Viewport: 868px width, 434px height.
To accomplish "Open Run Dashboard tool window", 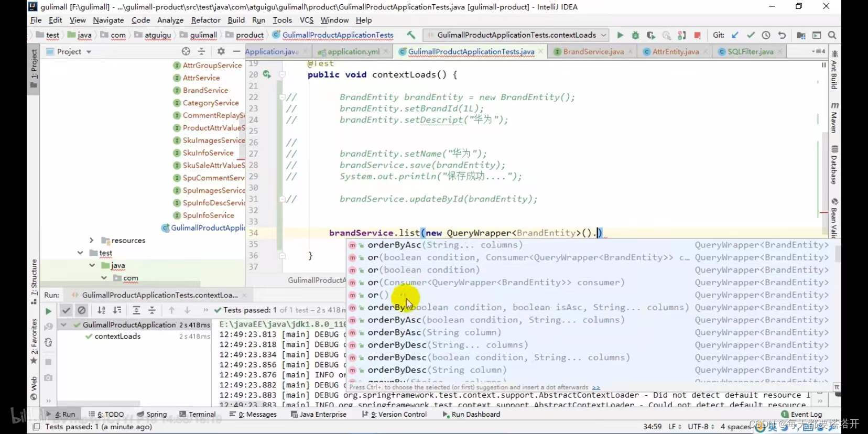I will pos(471,414).
